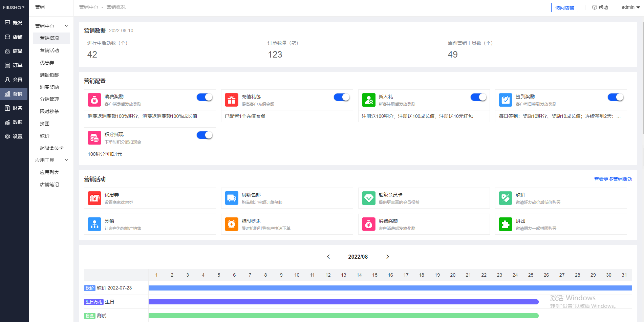Open the 超级会员卡 membership card tool
This screenshot has width=644, height=322.
coord(368,198)
